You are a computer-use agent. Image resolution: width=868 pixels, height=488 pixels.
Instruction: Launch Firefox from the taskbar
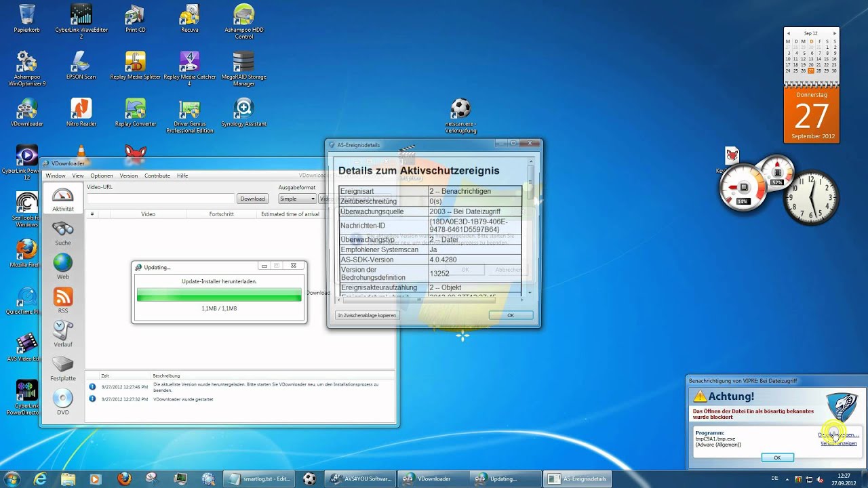124,479
